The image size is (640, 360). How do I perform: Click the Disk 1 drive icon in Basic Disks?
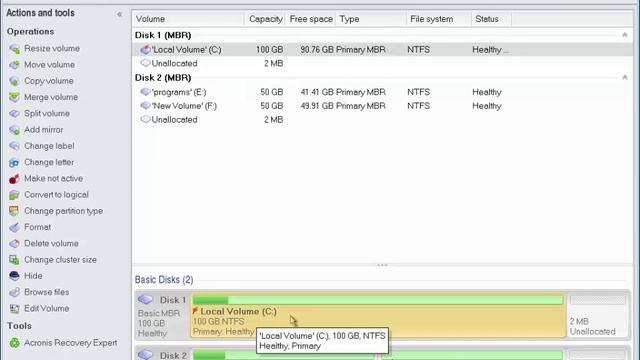click(145, 300)
